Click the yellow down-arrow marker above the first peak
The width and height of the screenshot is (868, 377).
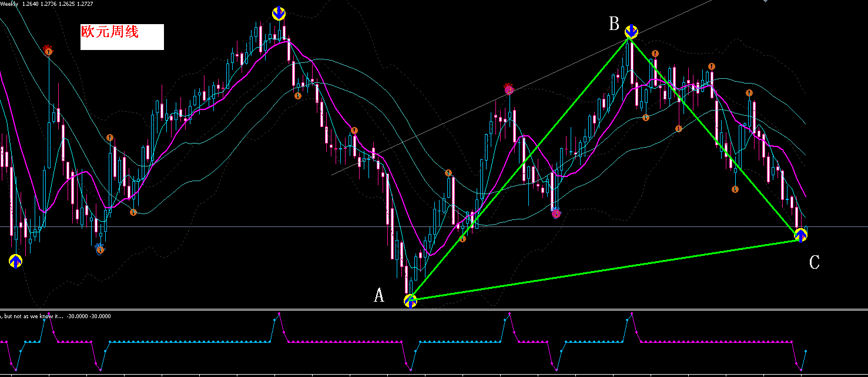pyautogui.click(x=279, y=14)
